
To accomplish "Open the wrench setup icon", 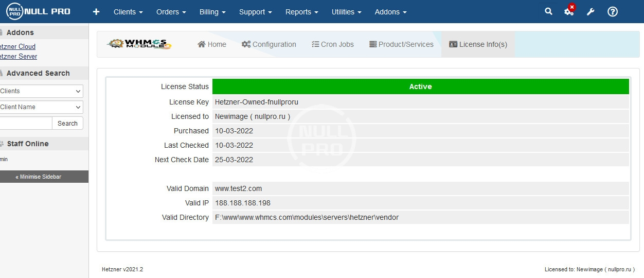I will point(591,12).
